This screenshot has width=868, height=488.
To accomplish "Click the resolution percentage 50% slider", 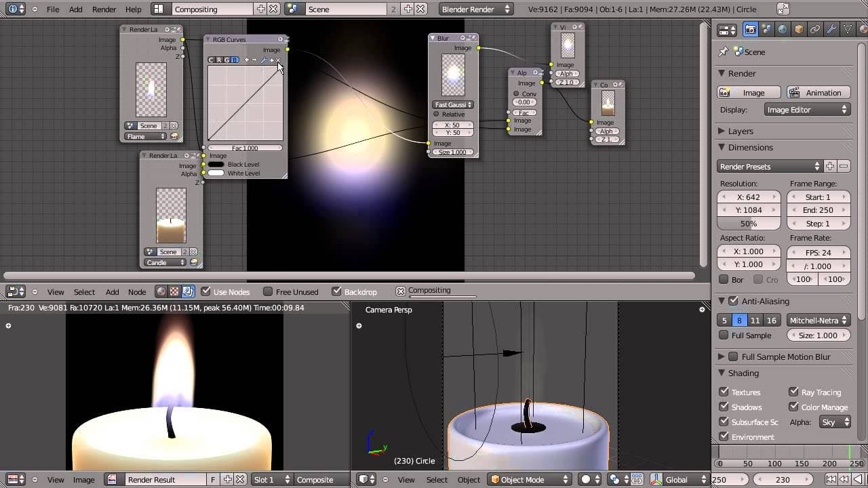I will [x=749, y=224].
